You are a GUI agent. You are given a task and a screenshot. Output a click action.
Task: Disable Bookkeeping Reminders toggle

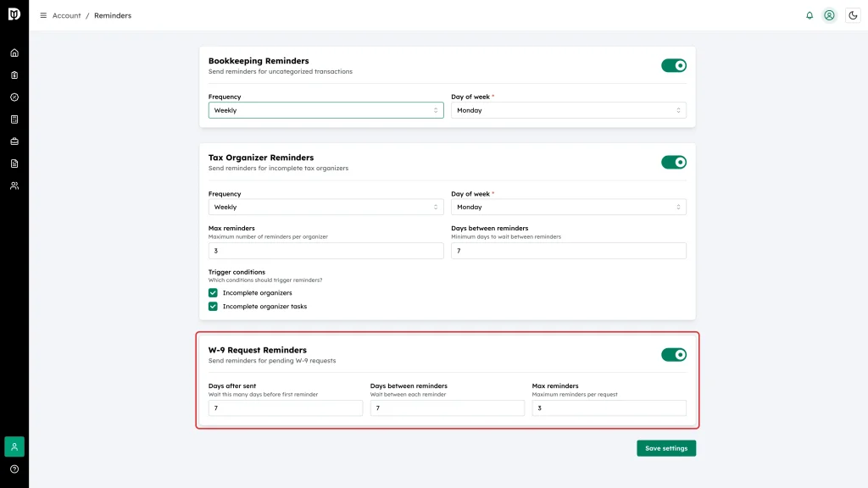pos(674,65)
